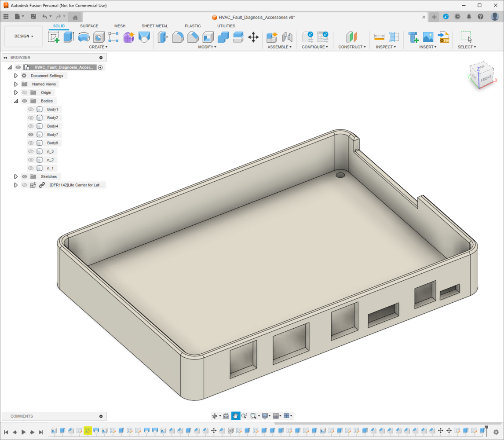Viewport: 504px width, 440px height.
Task: Select the Revolve tool
Action: (x=84, y=37)
